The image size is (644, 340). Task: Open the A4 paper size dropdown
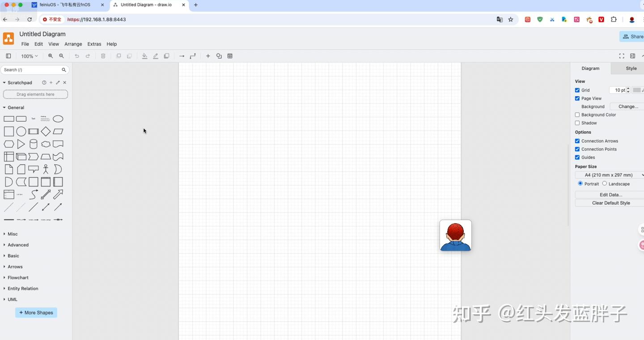tap(610, 175)
